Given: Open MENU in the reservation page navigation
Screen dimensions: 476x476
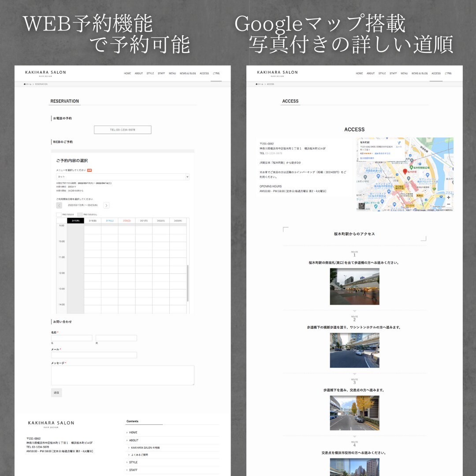Looking at the screenshot, I should pos(172,74).
